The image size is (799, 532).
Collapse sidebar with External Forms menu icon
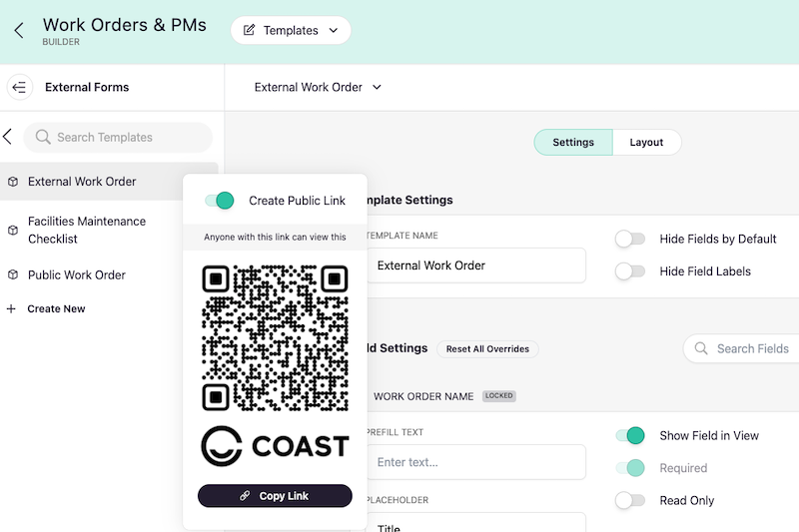(19, 87)
